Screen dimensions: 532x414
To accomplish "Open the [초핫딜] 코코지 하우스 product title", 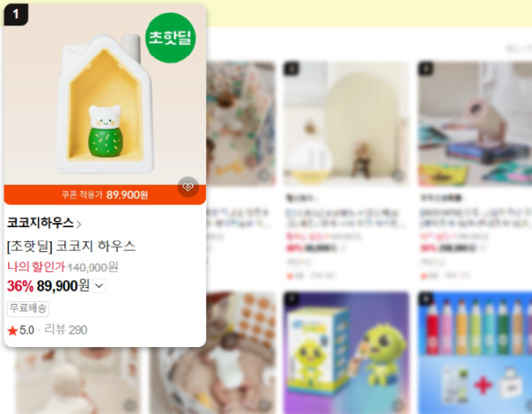I will [x=71, y=246].
